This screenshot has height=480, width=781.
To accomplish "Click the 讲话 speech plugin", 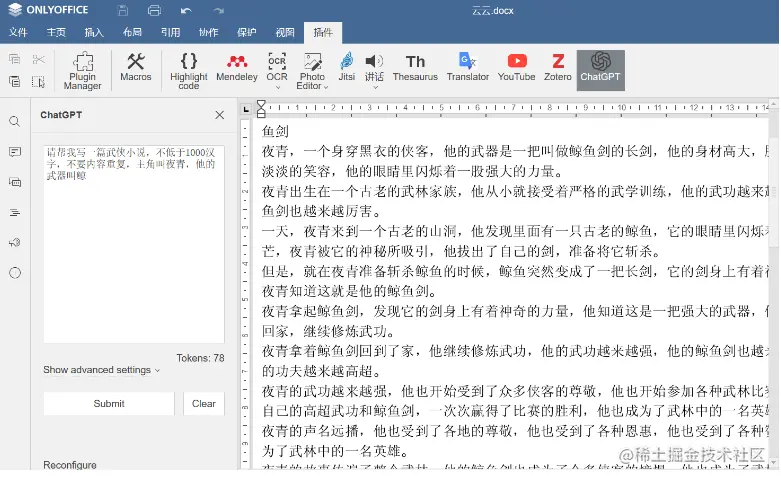I will 374,67.
